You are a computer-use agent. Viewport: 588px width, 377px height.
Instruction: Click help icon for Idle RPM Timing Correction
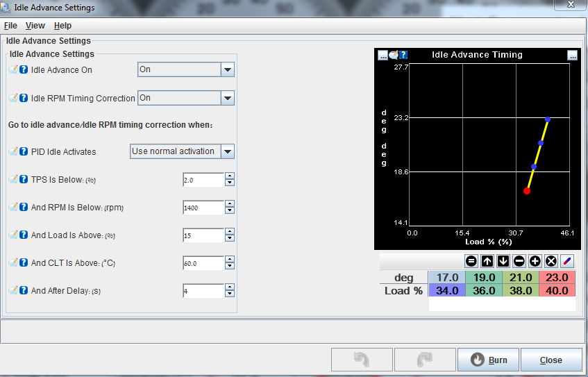coord(23,98)
